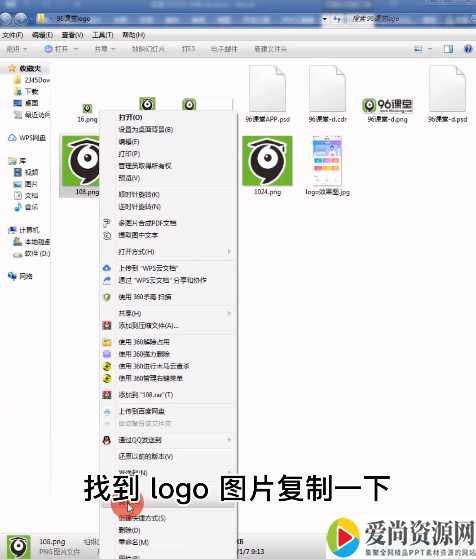
Task: Click the 打开 button on the toolbar
Action: tap(61, 49)
